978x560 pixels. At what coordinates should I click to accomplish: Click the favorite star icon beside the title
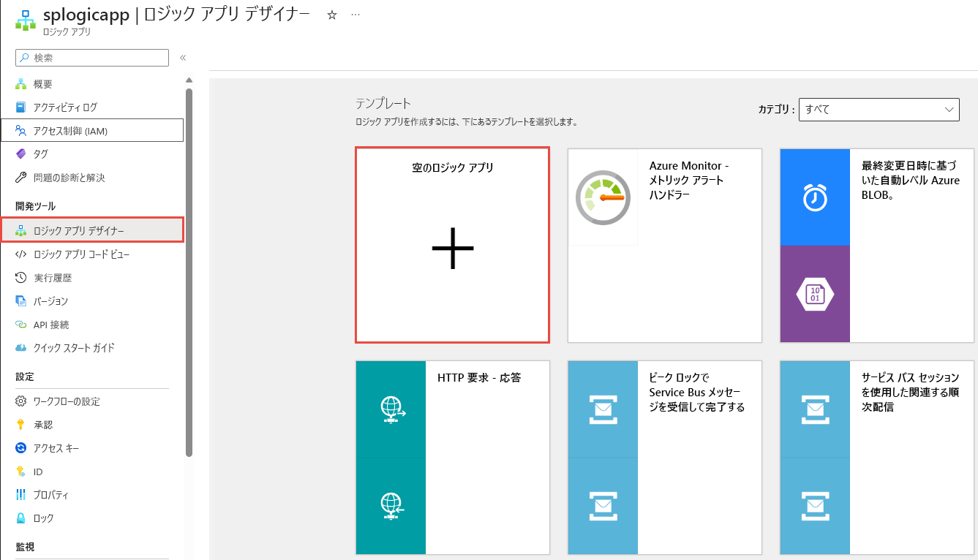click(332, 15)
